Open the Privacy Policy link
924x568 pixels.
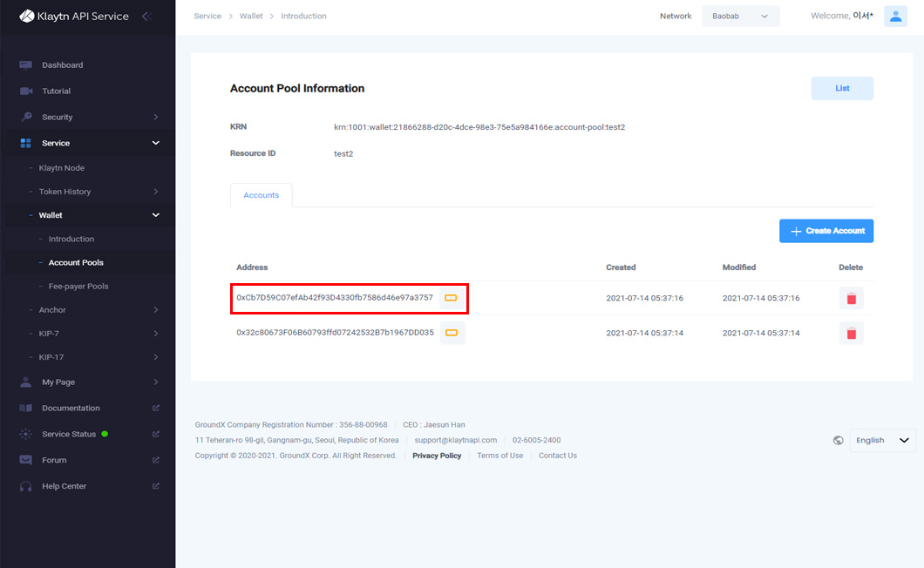(437, 456)
